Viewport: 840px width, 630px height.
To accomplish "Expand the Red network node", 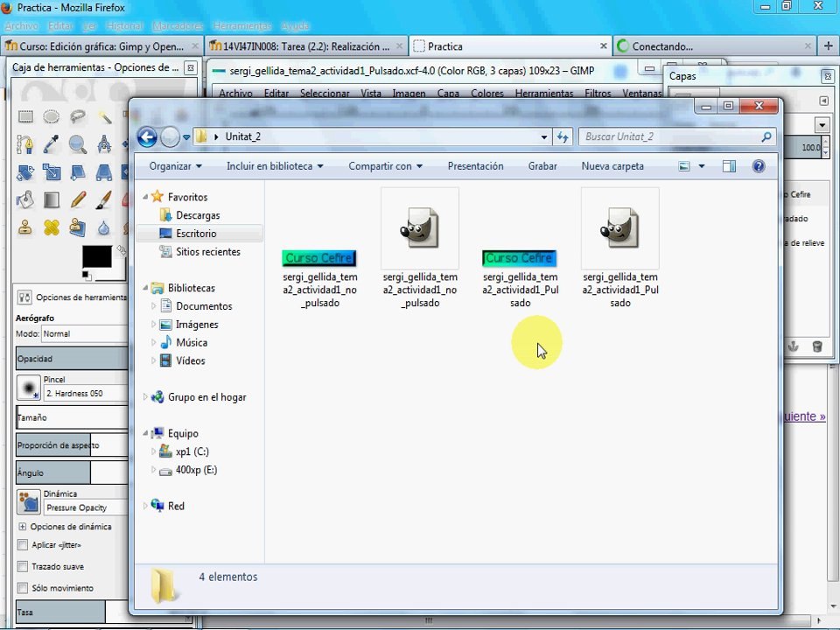I will 145,506.
